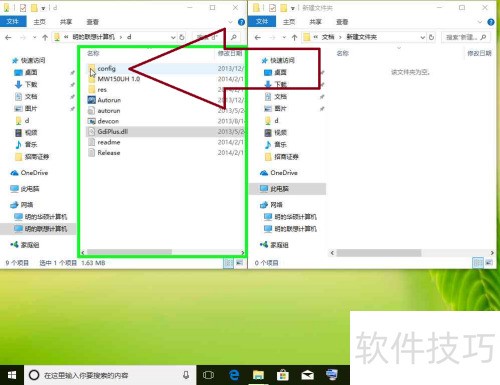Open recent locations dropdown in left window
Image resolution: width=500 pixels, height=385 pixels.
tap(35, 37)
